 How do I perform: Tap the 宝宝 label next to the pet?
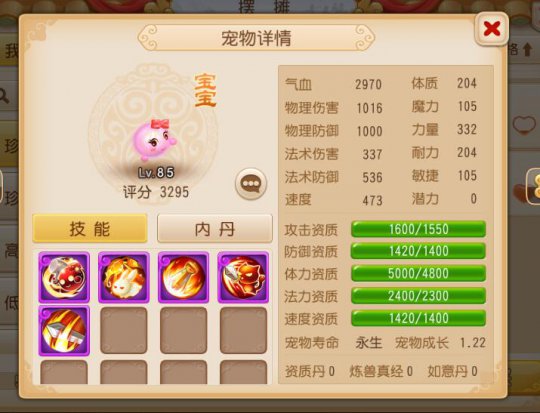point(205,90)
